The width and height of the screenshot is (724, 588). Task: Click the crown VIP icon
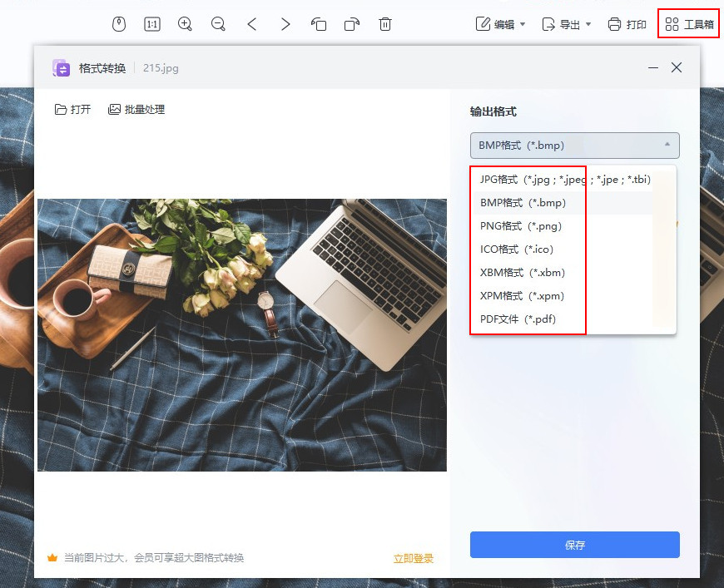[x=52, y=557]
